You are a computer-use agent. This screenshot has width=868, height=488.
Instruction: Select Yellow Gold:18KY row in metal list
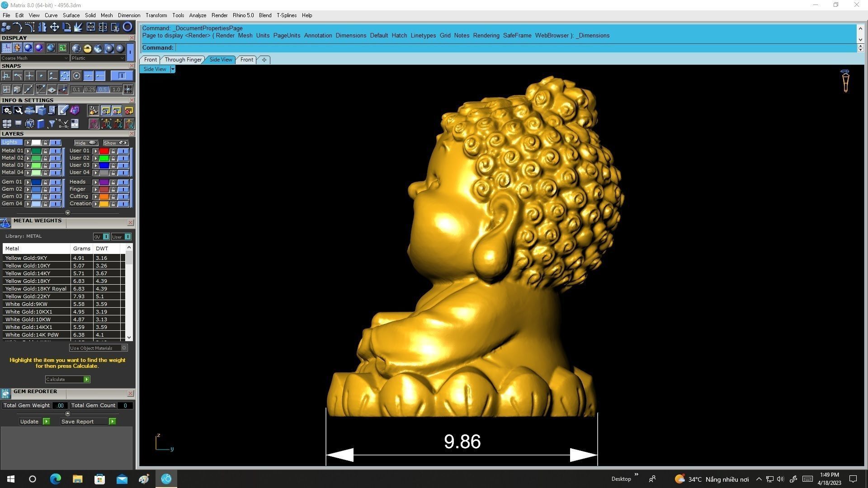[63, 281]
